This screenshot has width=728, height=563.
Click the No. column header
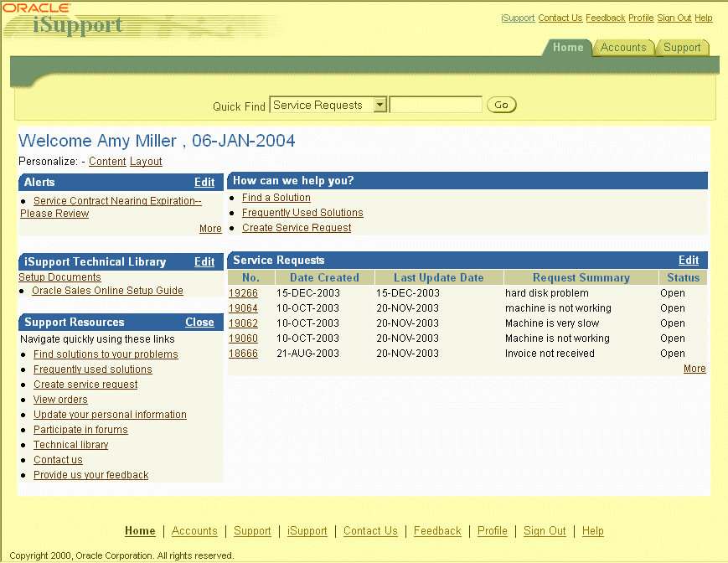[x=250, y=277]
